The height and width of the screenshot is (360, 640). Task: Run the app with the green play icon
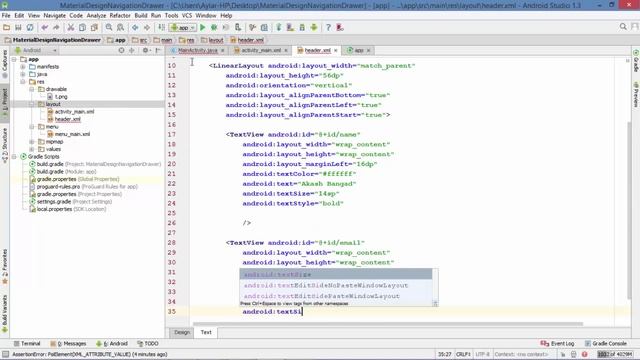tap(202, 27)
